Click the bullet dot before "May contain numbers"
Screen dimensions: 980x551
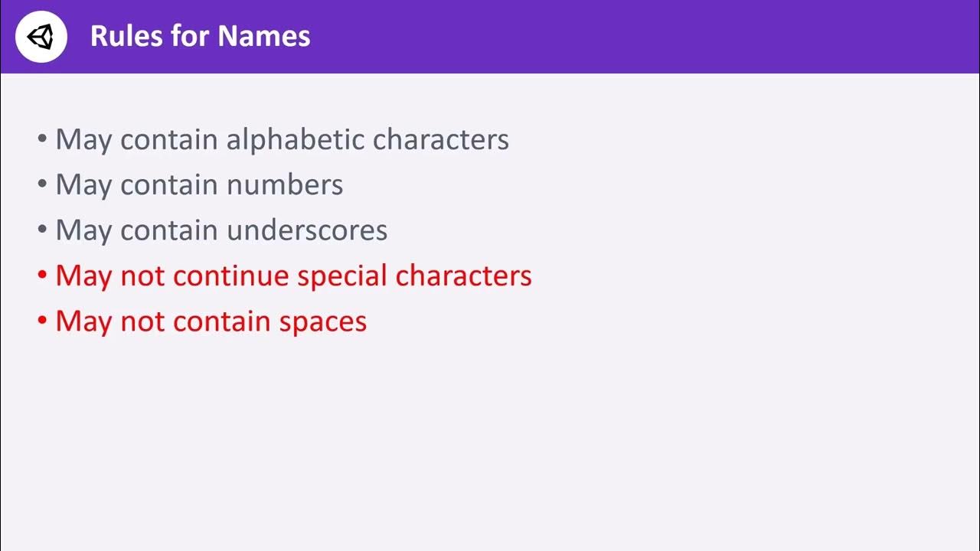tap(42, 186)
